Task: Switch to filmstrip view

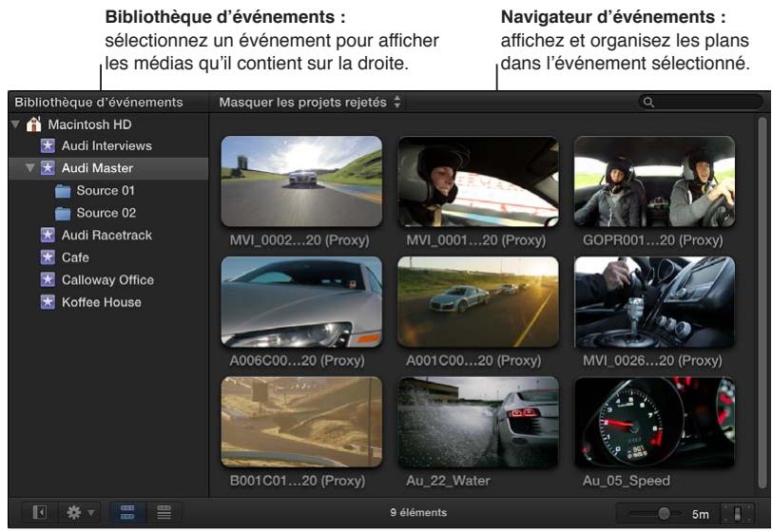Action: tap(127, 513)
